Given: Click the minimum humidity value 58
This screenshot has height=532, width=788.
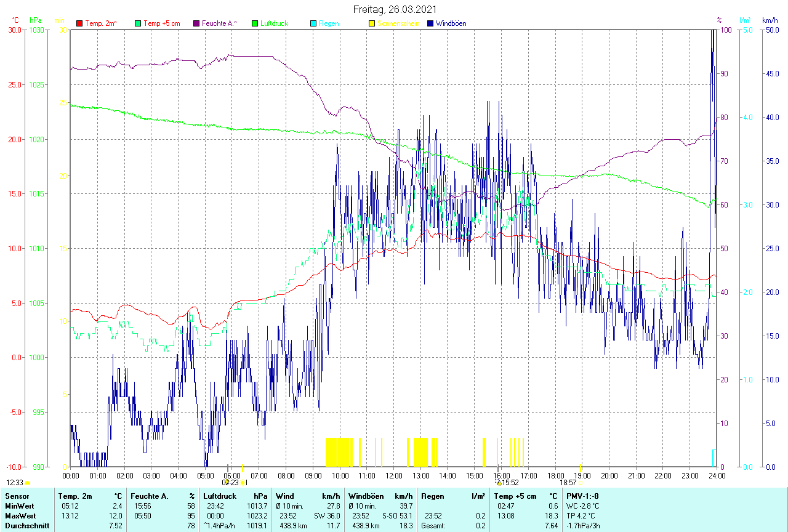Looking at the screenshot, I should click(x=190, y=506).
